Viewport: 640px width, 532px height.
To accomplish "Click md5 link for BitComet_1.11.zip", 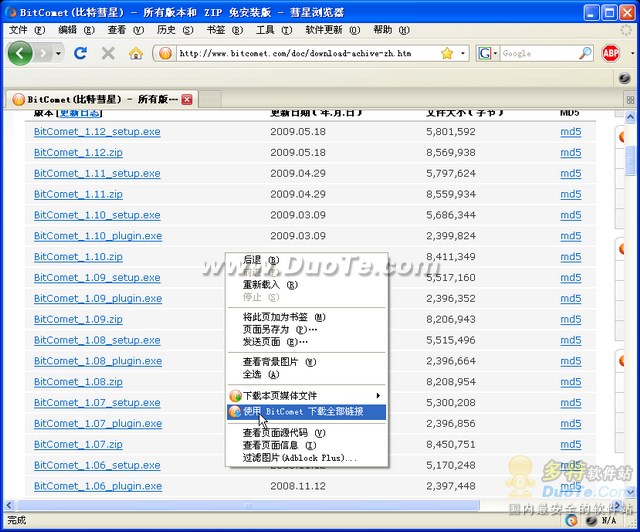I will point(570,194).
